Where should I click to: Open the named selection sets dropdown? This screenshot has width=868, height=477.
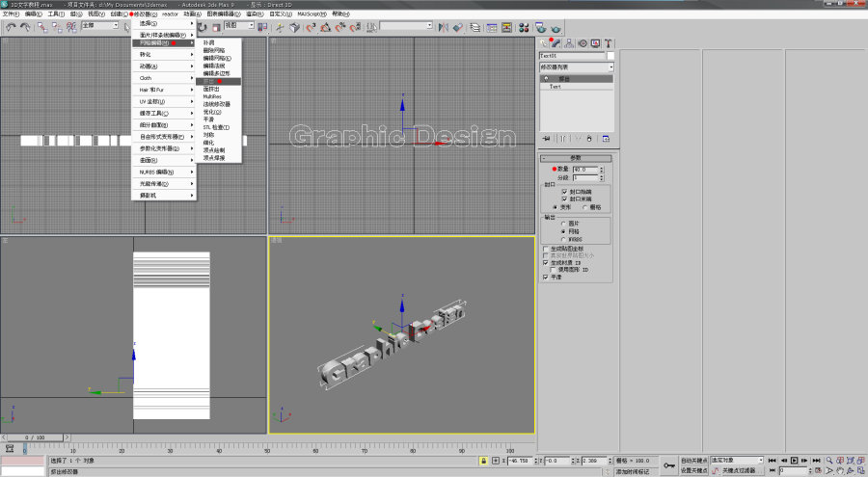(x=406, y=25)
